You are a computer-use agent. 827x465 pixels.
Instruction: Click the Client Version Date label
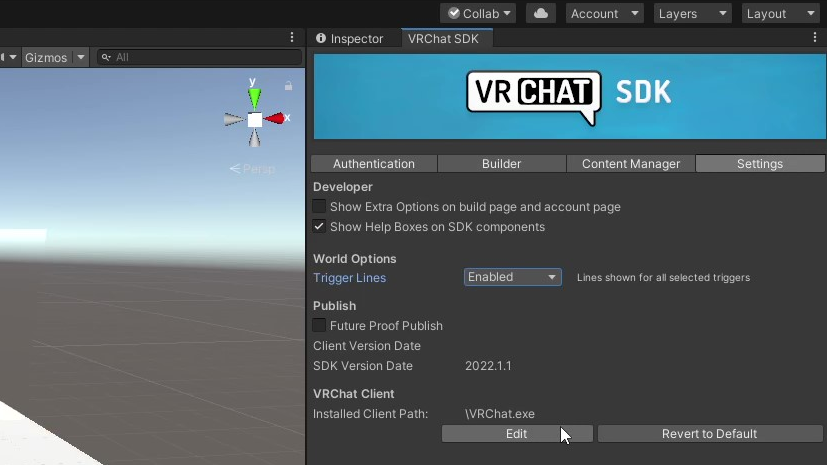coord(367,346)
